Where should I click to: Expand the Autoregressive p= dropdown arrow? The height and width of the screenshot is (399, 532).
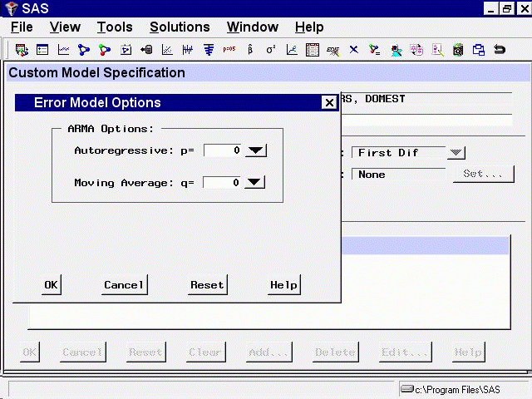click(x=255, y=150)
